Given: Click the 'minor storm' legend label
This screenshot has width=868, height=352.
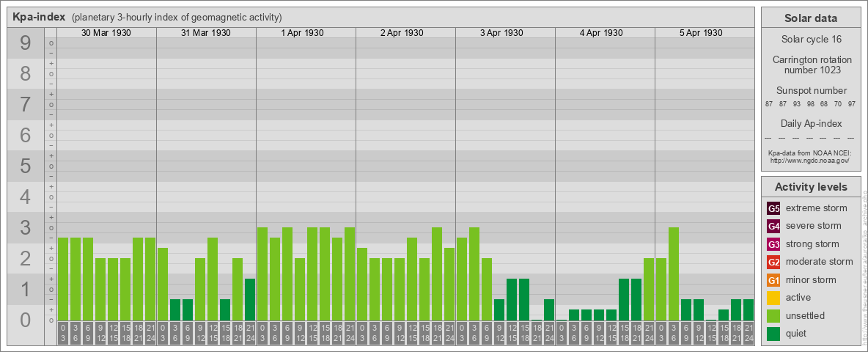Looking at the screenshot, I should 811,280.
